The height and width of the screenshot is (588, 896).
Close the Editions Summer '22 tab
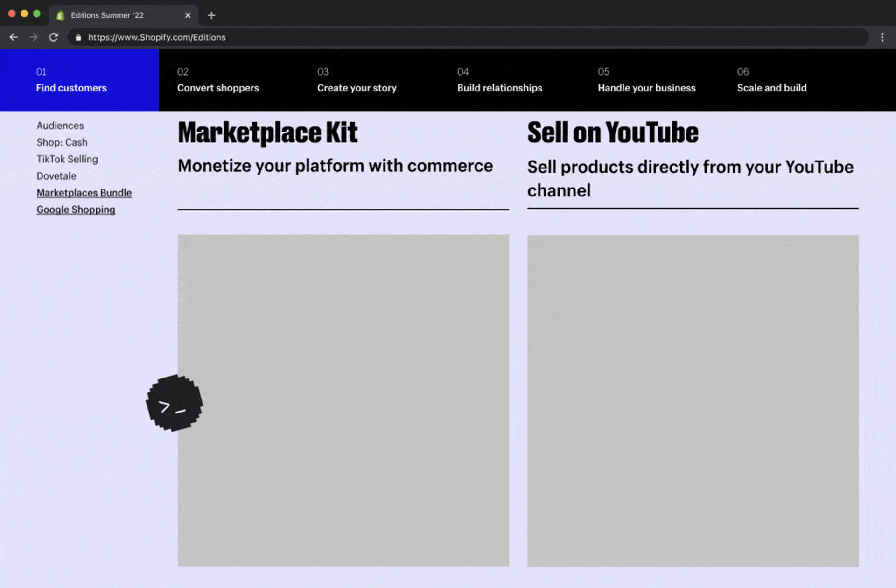[x=188, y=15]
